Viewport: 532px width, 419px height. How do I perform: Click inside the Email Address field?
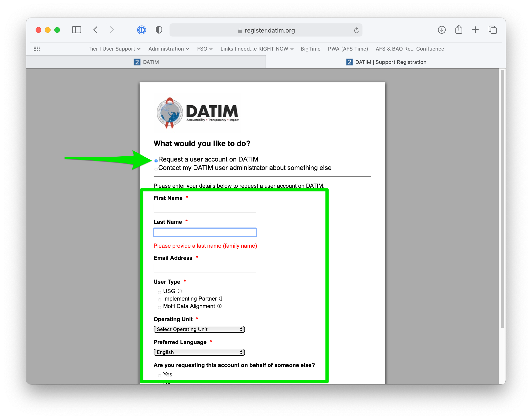click(x=205, y=268)
